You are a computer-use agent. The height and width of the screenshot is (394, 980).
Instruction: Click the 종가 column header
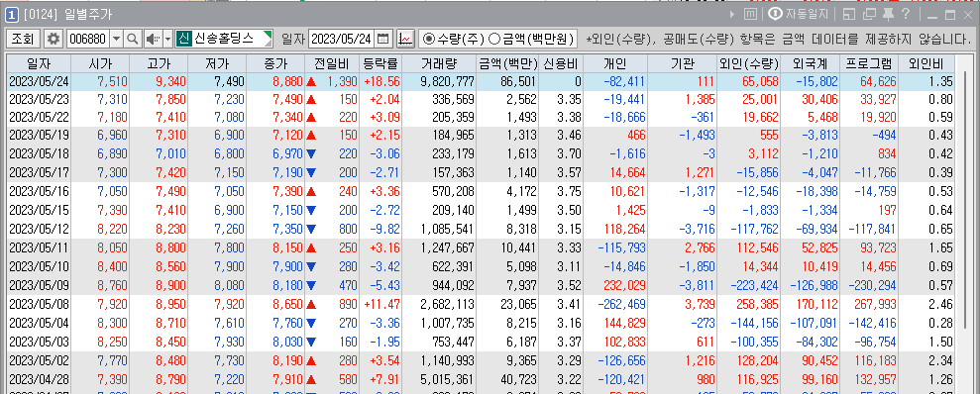pos(275,63)
